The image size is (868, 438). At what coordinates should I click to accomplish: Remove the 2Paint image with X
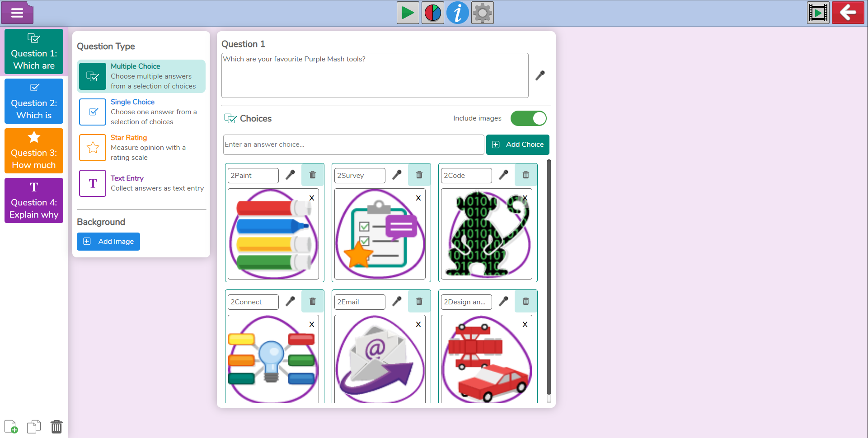(x=312, y=198)
